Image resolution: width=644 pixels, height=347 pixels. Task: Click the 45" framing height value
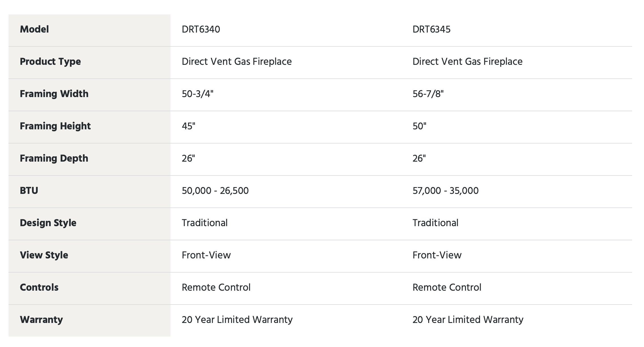point(188,126)
